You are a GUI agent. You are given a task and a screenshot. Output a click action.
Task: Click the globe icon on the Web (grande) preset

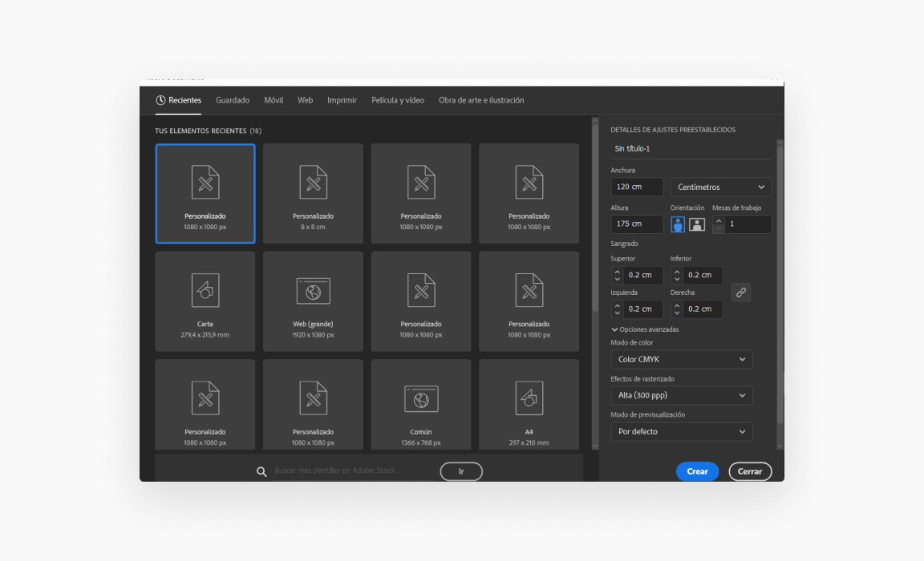(313, 289)
